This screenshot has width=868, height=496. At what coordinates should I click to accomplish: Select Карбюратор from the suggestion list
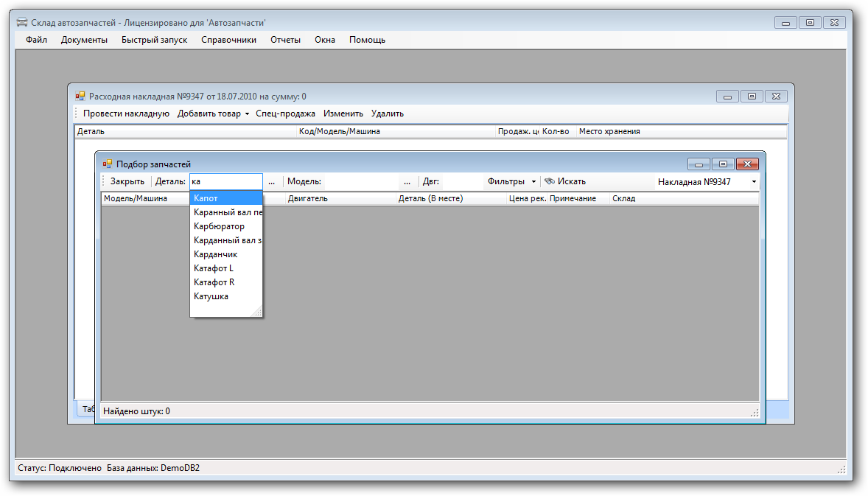pyautogui.click(x=219, y=226)
